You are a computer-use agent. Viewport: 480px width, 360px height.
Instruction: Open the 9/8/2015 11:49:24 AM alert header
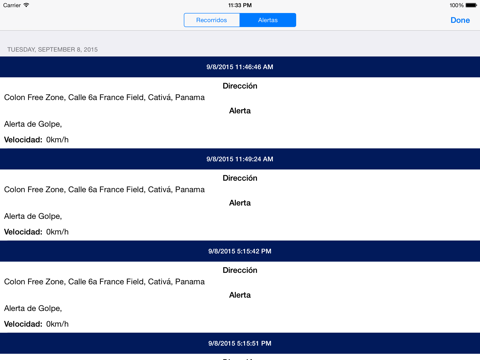coord(240,159)
